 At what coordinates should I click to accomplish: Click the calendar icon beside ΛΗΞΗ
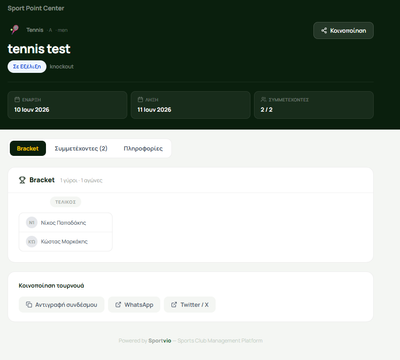click(140, 99)
